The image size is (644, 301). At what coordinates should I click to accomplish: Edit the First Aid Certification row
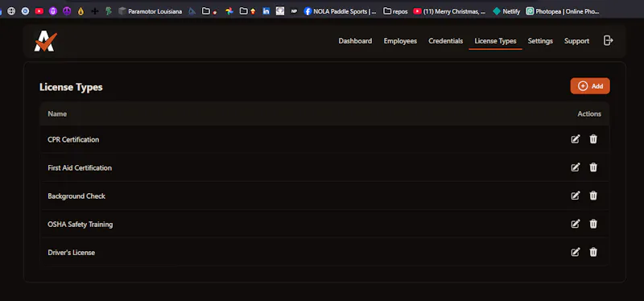pos(576,167)
